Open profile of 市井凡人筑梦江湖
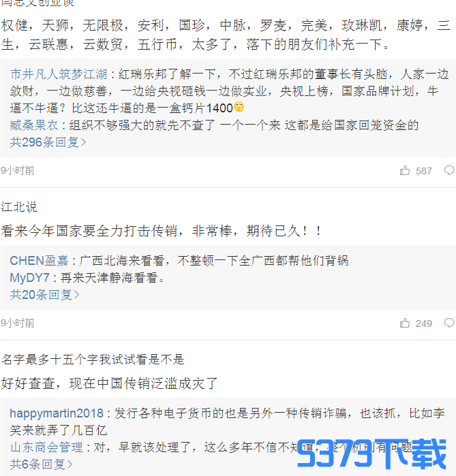456x476 pixels. (x=59, y=74)
